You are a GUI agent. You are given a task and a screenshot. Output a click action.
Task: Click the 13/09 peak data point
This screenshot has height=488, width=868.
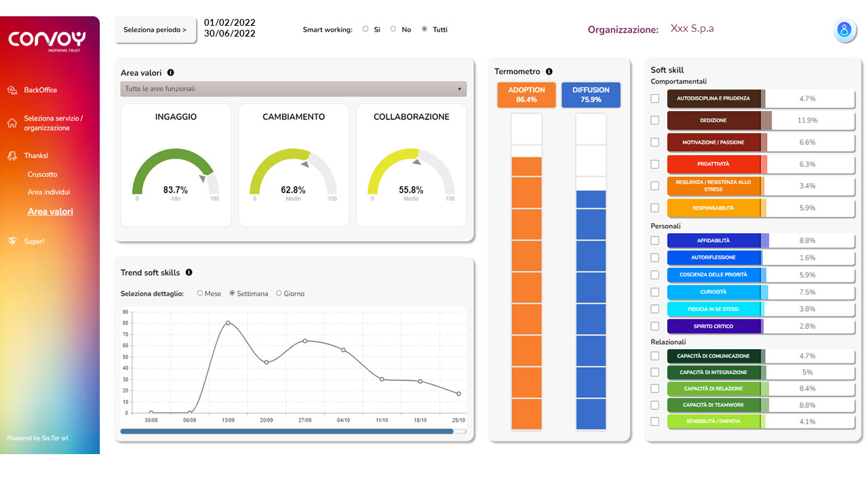228,323
